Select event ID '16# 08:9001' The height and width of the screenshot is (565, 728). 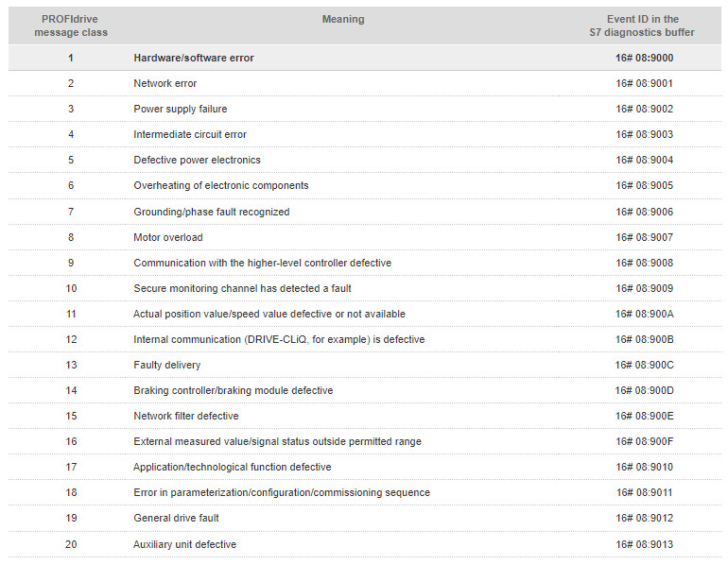(x=645, y=83)
